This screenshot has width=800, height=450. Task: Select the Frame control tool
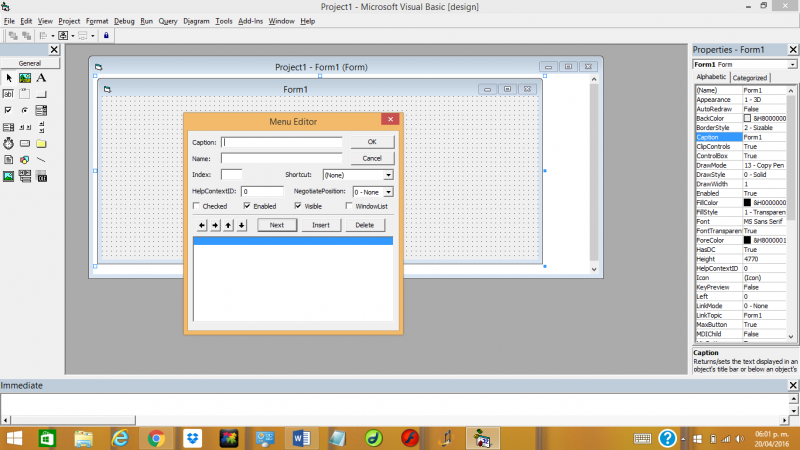click(x=25, y=94)
